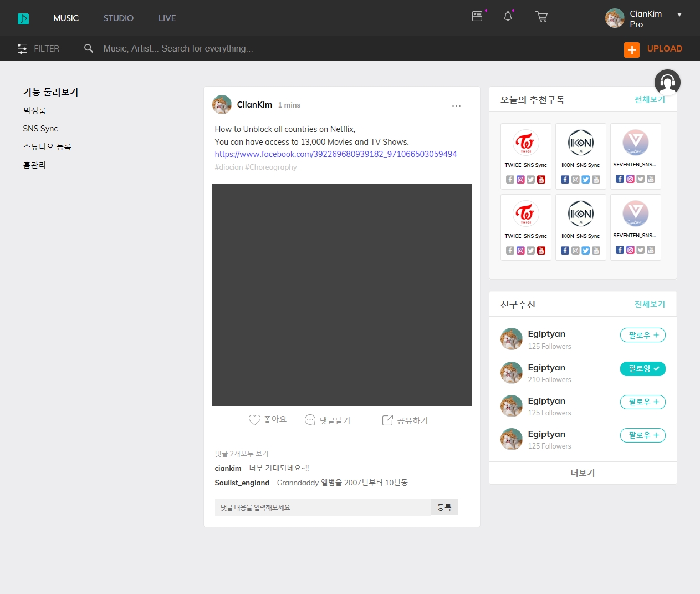The width and height of the screenshot is (700, 594).
Task: Click the headset support icon
Action: coord(667,83)
